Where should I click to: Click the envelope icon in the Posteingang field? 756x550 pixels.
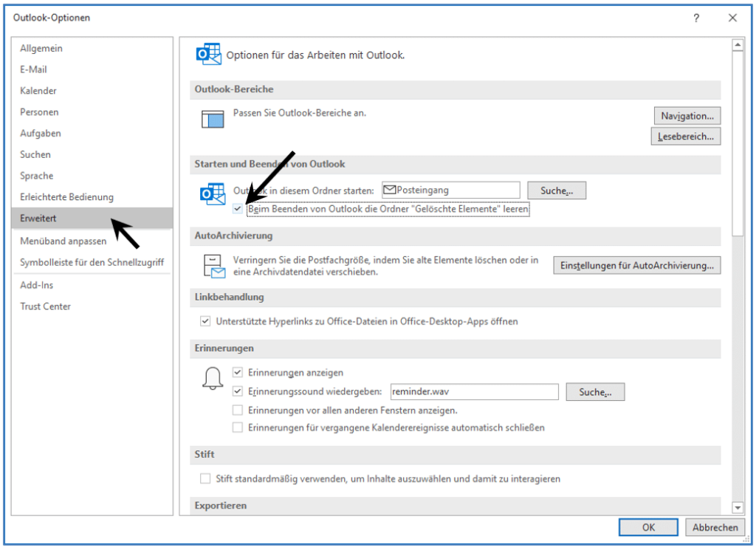pyautogui.click(x=389, y=190)
